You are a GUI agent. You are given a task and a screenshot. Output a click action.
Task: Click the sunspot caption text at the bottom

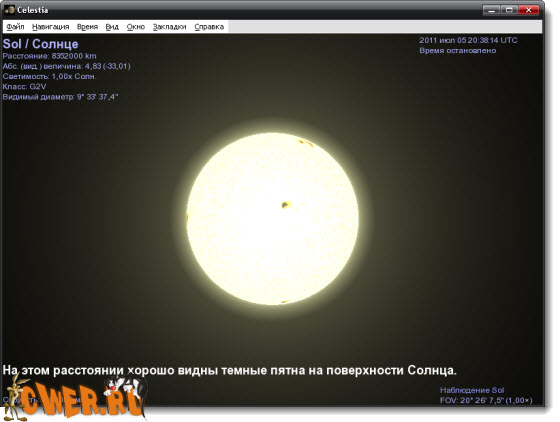[x=230, y=370]
